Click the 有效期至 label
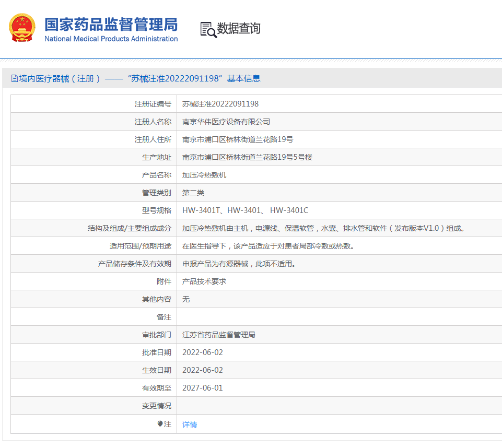 [157, 388]
